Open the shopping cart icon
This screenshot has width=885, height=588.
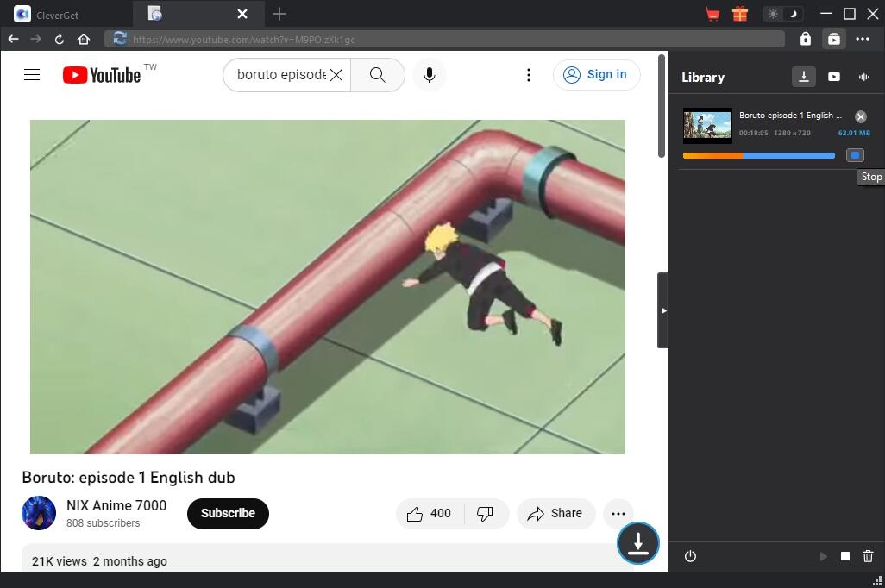712,14
